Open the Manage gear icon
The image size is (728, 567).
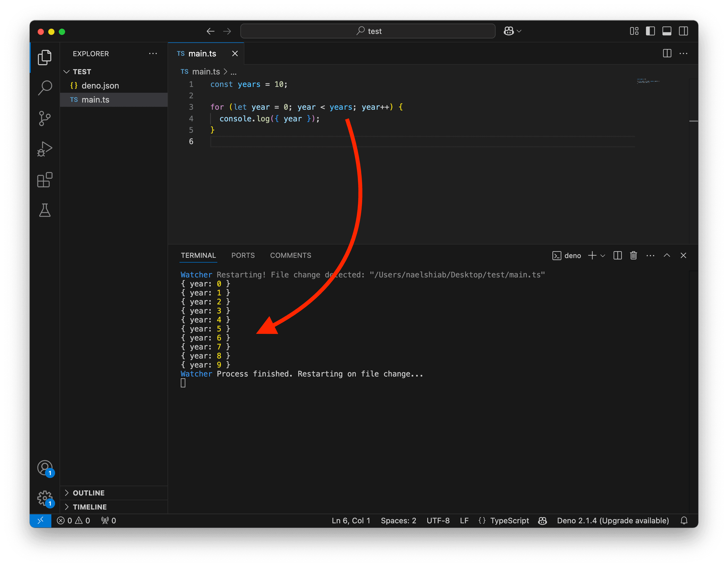45,498
